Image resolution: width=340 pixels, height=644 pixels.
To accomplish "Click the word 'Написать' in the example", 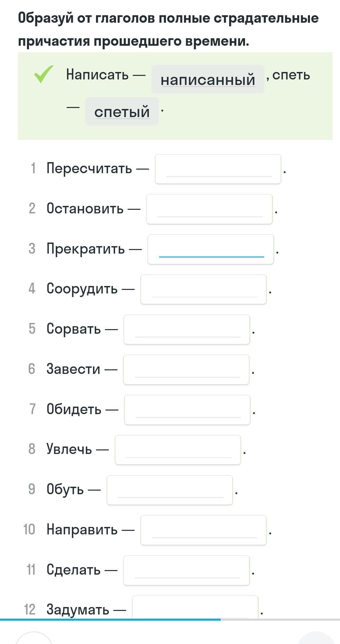I will point(97,75).
